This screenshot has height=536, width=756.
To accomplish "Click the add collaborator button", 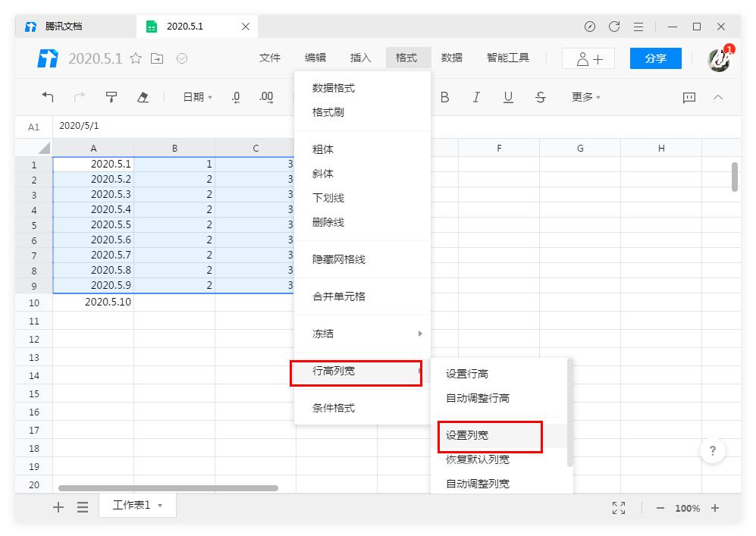I will pos(588,58).
